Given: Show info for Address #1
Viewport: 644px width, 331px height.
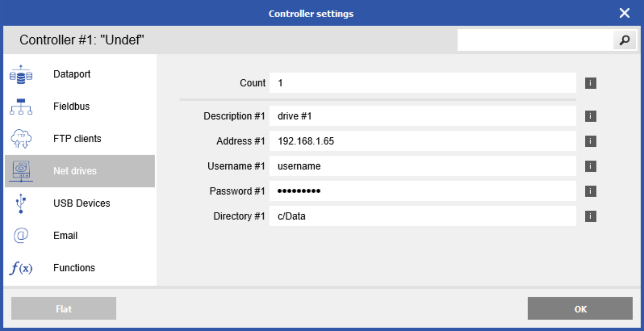Looking at the screenshot, I should (x=591, y=141).
